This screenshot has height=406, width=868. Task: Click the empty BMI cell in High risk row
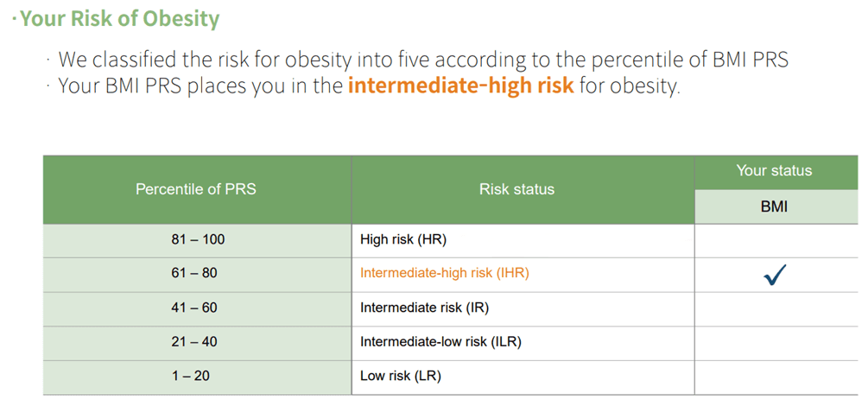(x=775, y=240)
